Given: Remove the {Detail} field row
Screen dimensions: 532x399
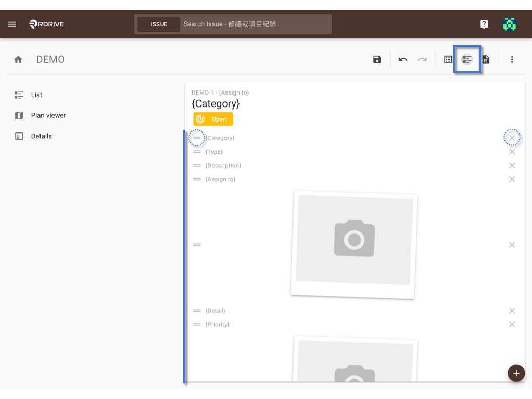Looking at the screenshot, I should pyautogui.click(x=512, y=311).
